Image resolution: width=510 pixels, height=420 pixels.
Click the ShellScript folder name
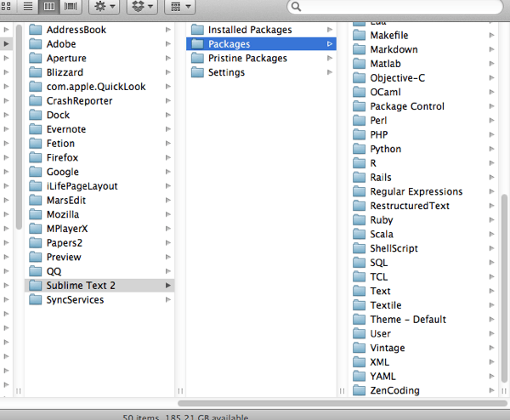[394, 248]
